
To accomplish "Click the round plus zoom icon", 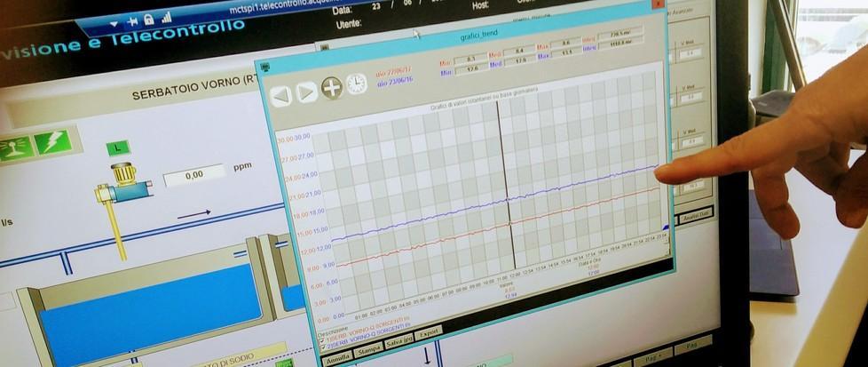I will [332, 88].
